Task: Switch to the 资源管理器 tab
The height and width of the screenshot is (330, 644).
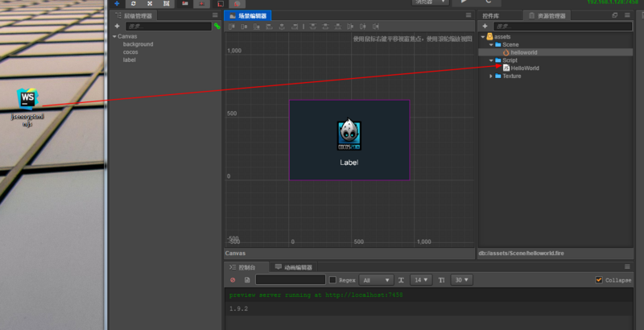Action: click(547, 15)
